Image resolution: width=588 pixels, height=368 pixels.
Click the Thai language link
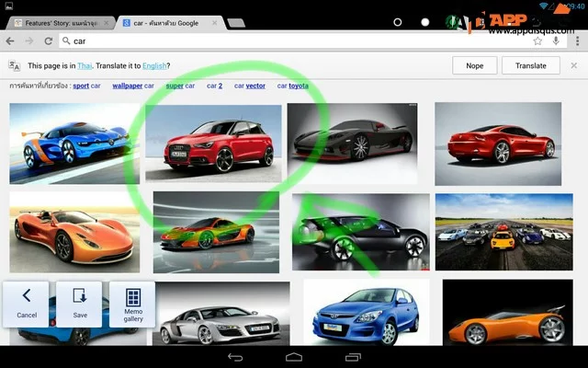point(85,65)
